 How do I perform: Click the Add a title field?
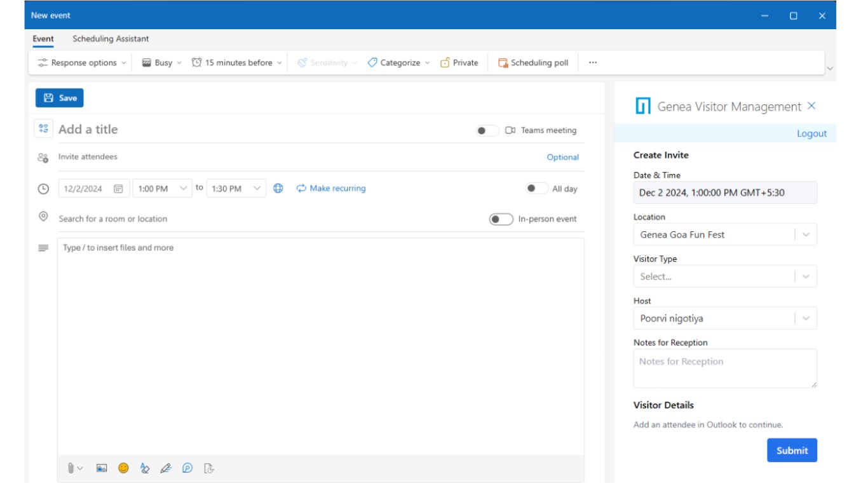point(254,130)
